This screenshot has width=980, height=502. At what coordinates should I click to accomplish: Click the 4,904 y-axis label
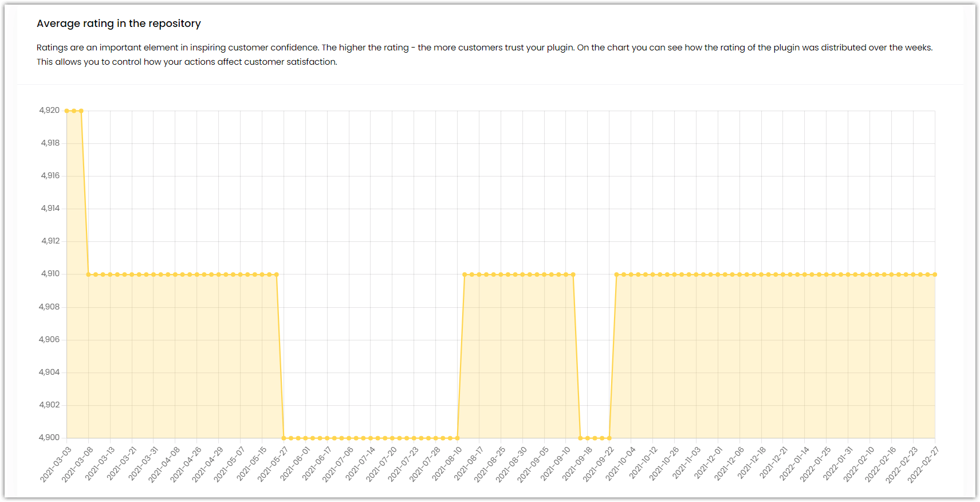coord(49,372)
